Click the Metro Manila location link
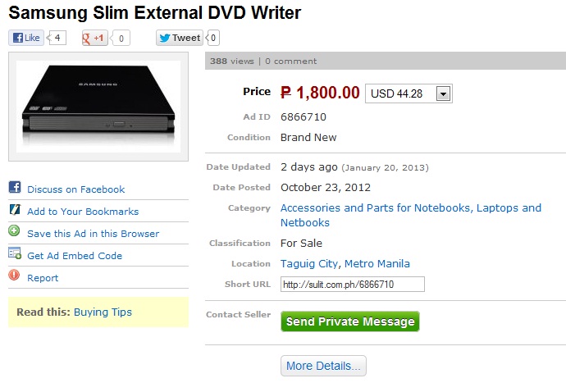Screen dimensions: 566x392 [377, 263]
